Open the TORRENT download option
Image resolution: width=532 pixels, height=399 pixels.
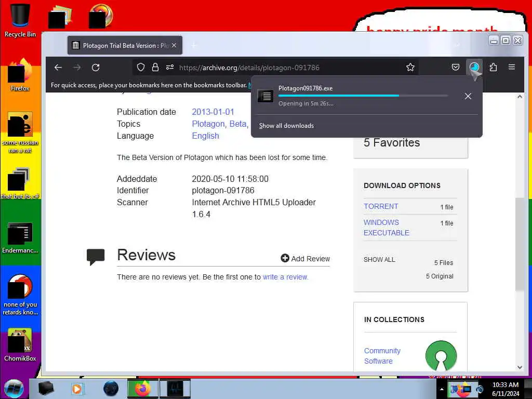click(x=381, y=206)
